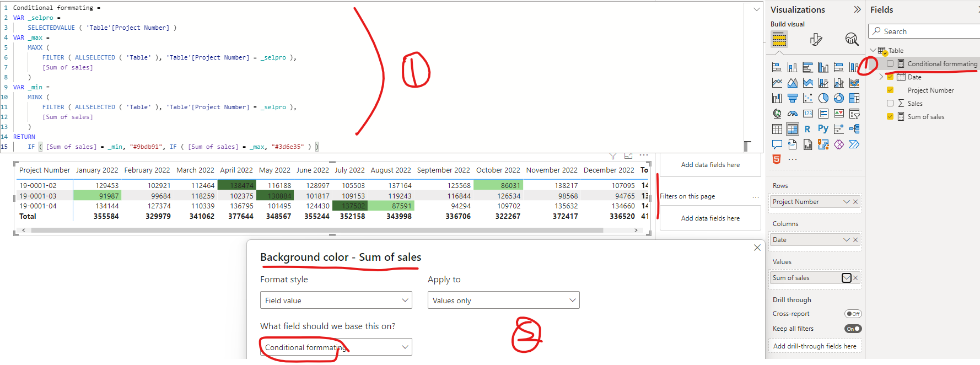Insert a Donut chart visual
980x365 pixels.
[x=838, y=98]
